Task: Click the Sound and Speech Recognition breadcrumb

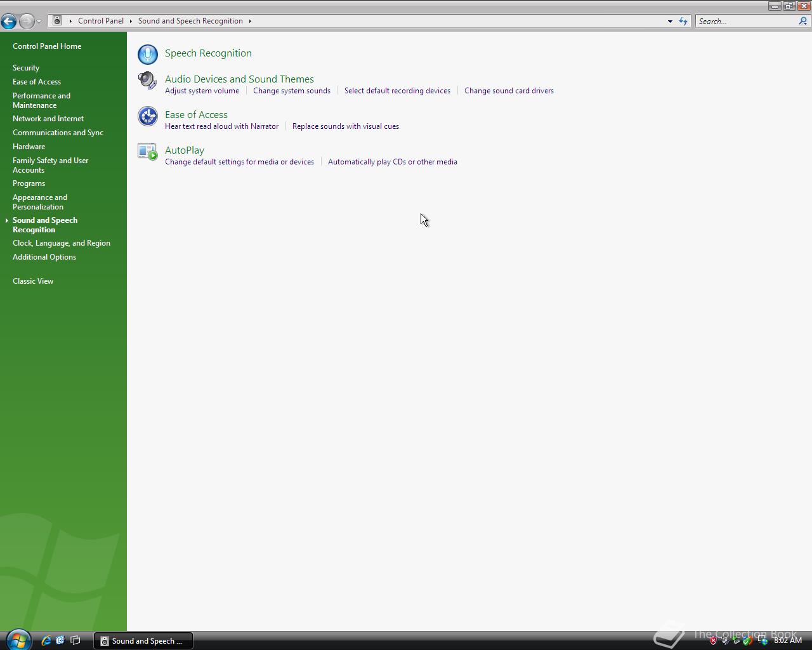Action: pos(190,21)
